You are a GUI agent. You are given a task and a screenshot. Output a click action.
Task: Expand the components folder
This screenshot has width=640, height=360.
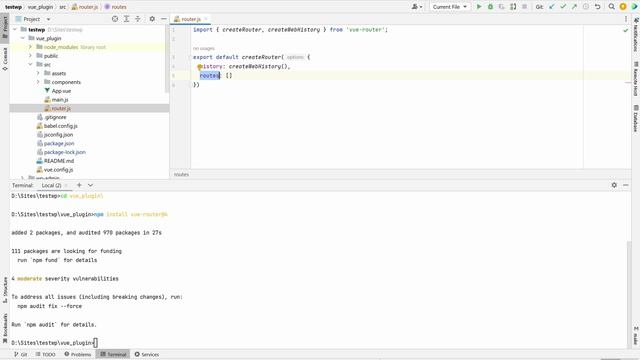point(38,82)
